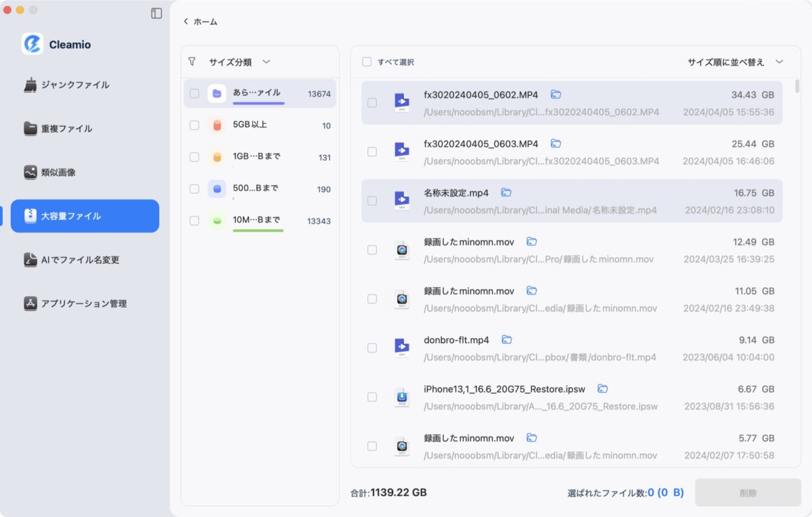
Task: Toggle the sidebar panel icon
Action: coord(156,13)
